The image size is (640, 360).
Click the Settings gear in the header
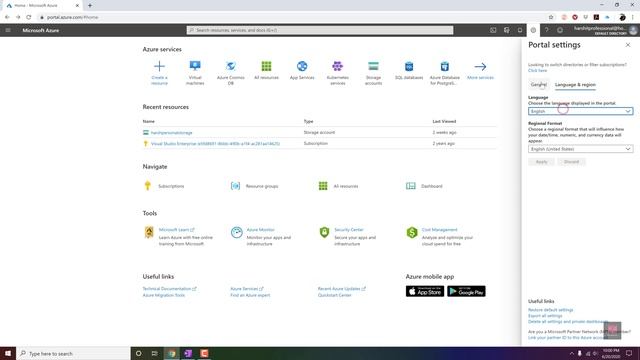(x=533, y=30)
